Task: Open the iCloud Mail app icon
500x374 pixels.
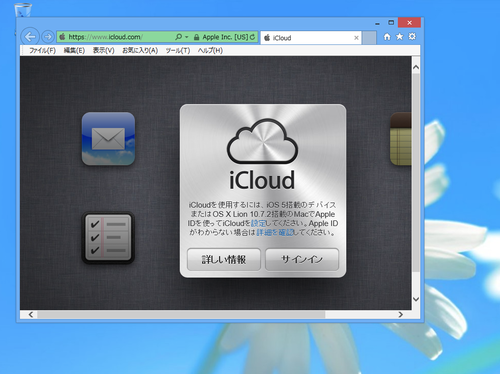Action: pos(108,139)
